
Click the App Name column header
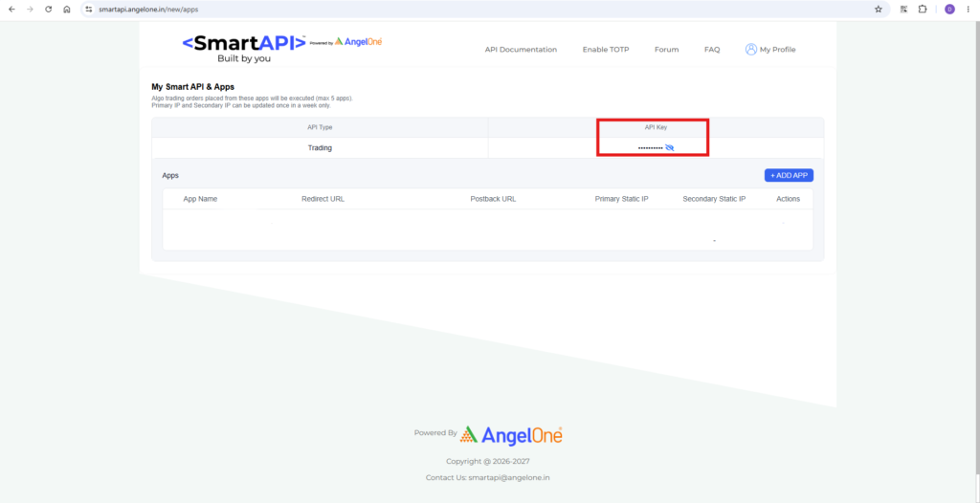(x=200, y=199)
